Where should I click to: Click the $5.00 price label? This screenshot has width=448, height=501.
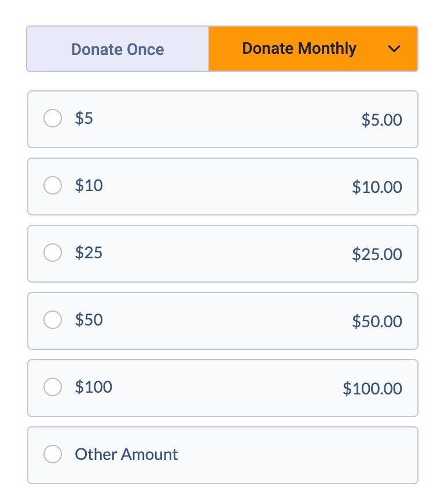coord(381,120)
